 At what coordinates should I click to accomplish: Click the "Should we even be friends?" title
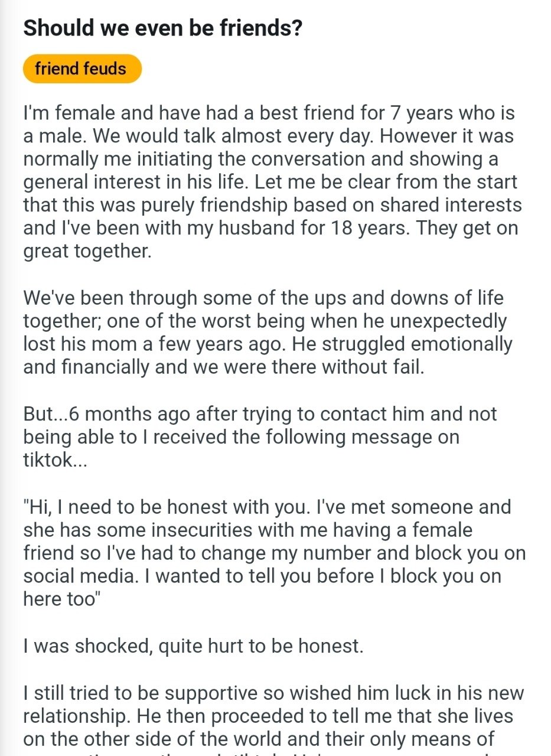(163, 28)
